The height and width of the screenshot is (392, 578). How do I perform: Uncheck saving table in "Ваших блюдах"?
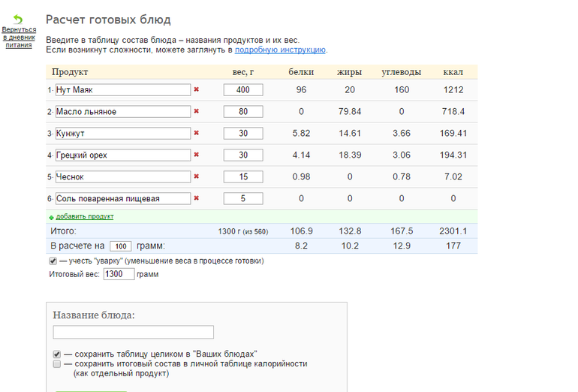click(x=57, y=354)
